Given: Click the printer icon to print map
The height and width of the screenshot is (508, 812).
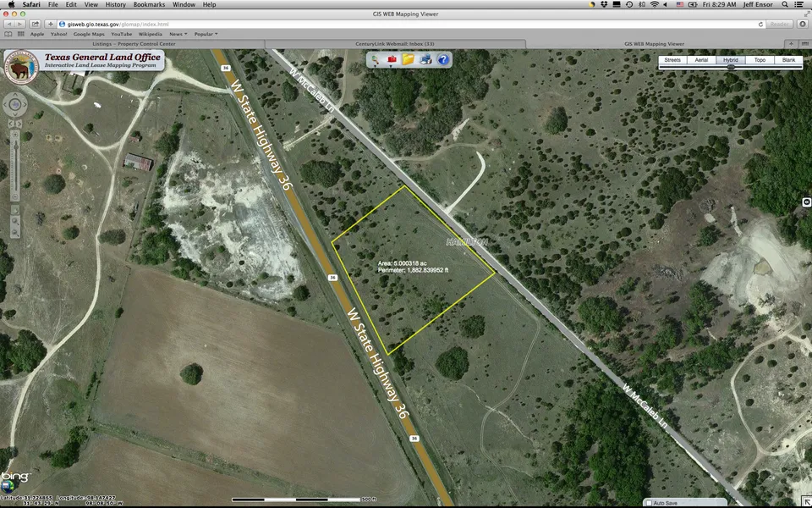Looking at the screenshot, I should [x=425, y=59].
